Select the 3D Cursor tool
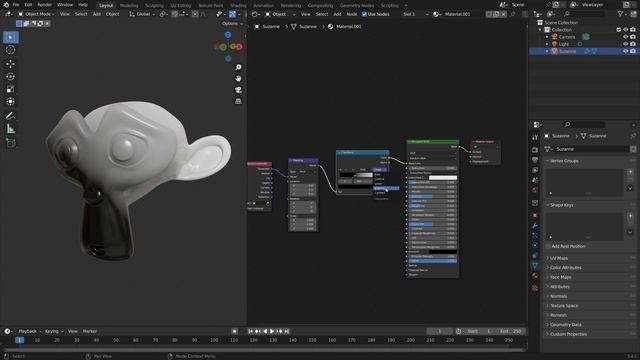This screenshot has width=640, height=360. 11,50
